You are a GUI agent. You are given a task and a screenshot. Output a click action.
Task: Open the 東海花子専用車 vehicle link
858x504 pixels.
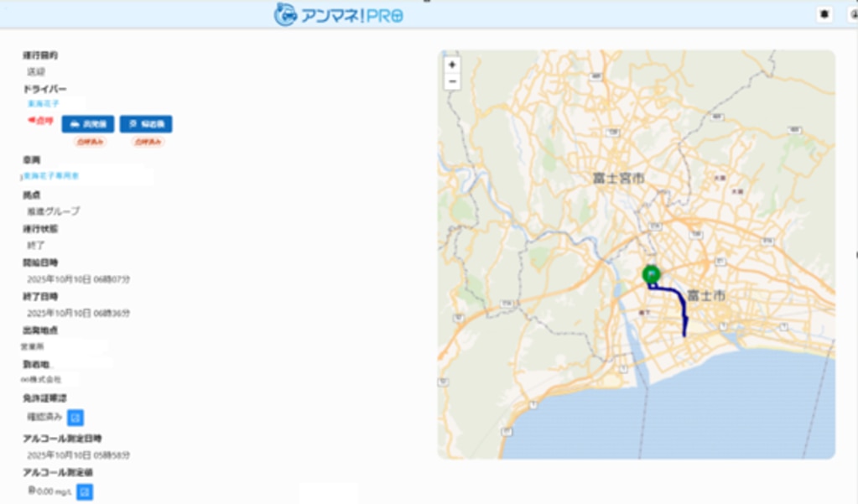click(50, 176)
